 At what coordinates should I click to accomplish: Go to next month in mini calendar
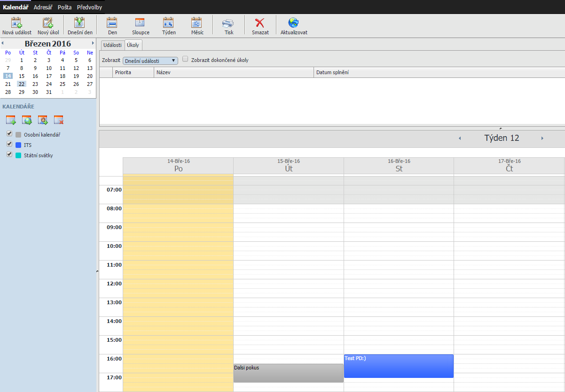93,43
